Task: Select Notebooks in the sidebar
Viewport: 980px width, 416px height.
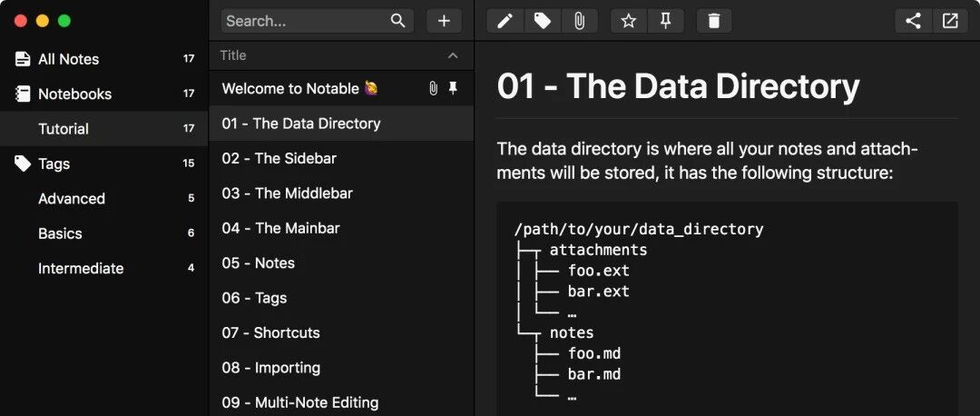Action: pos(103,94)
